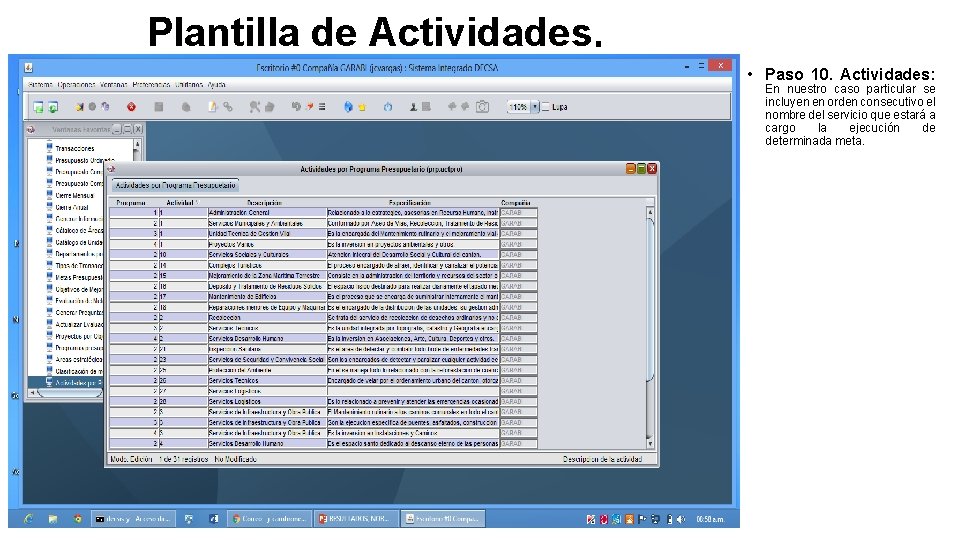Select Metas Presupuestarias tree item

pyautogui.click(x=79, y=277)
